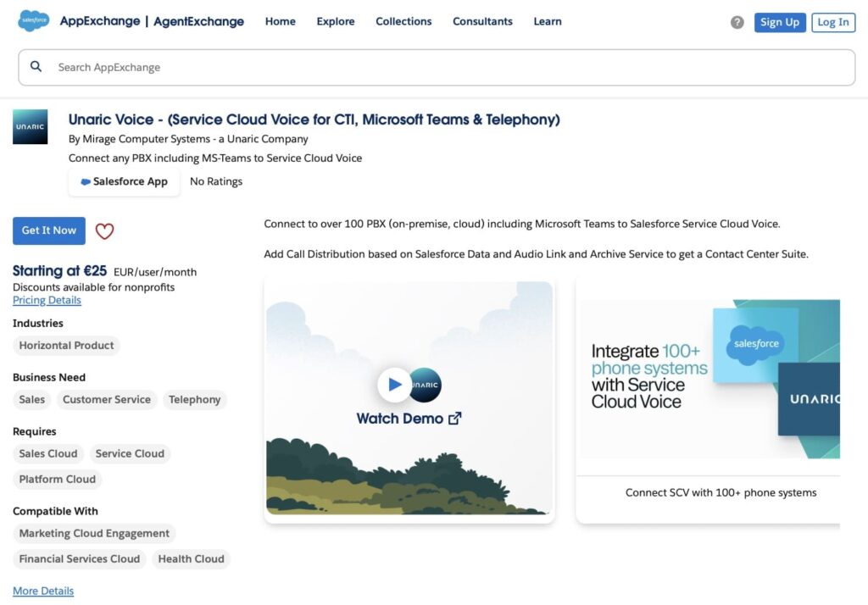Click the No Ratings text
The width and height of the screenshot is (868, 605).
pyautogui.click(x=216, y=181)
